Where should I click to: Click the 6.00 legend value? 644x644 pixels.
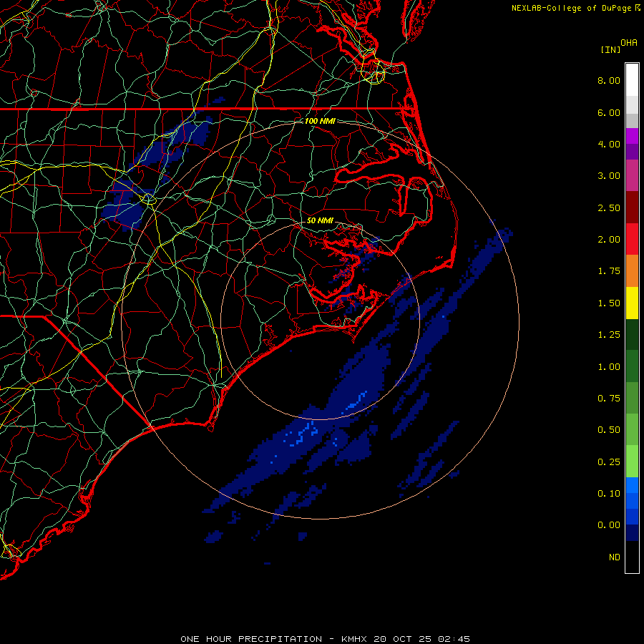tap(609, 112)
